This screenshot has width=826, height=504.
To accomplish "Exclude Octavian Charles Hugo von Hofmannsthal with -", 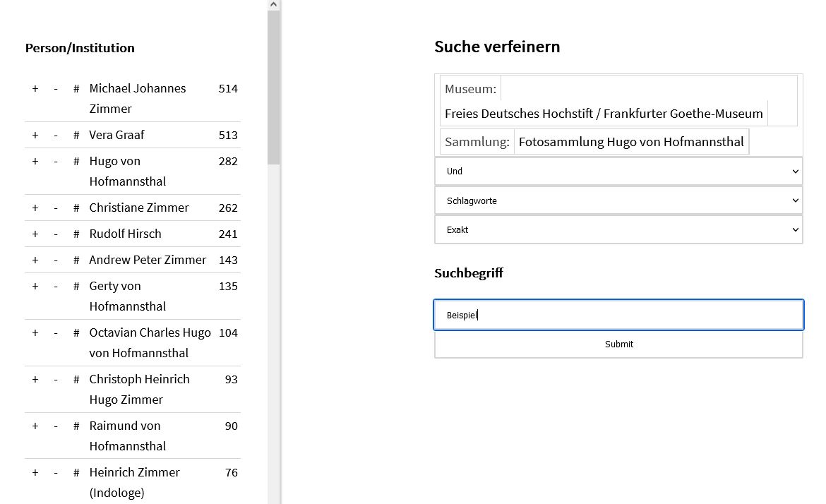I will [56, 333].
